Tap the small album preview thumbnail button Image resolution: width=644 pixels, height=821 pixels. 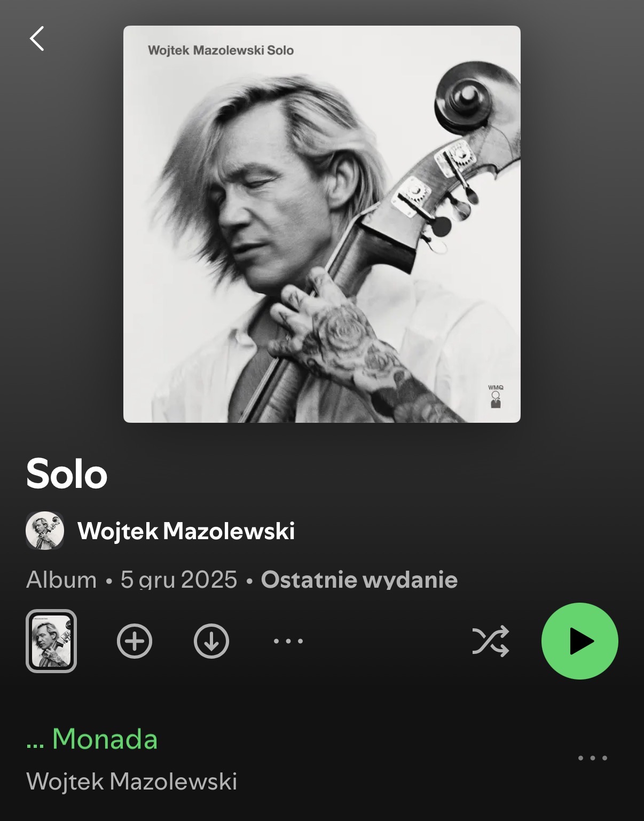(51, 641)
